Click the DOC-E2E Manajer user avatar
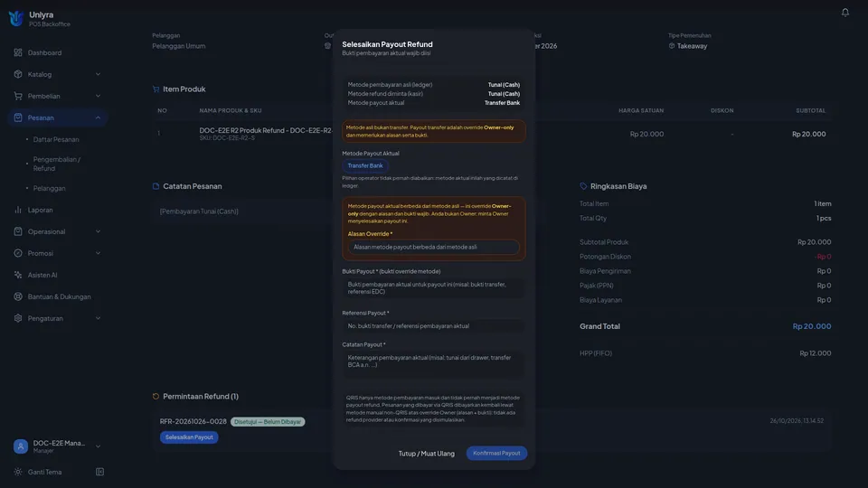This screenshot has height=488, width=868. [21, 446]
